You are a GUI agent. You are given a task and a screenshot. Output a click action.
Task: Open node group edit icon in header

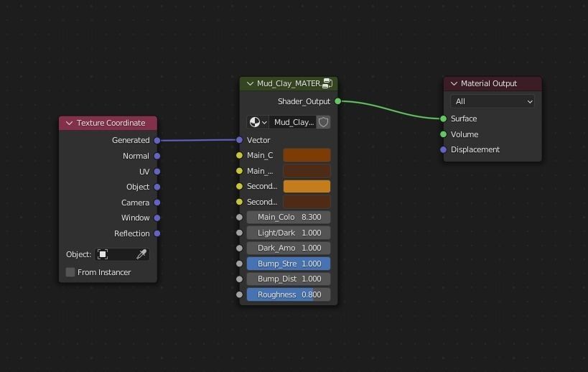click(327, 83)
